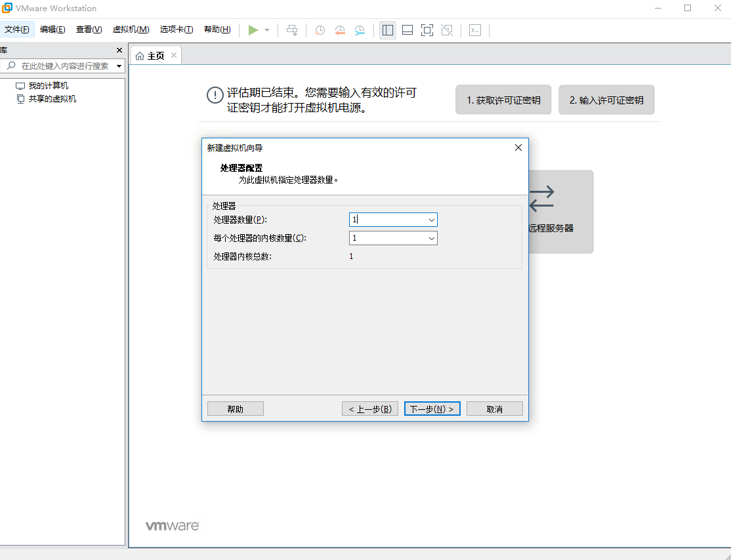Open the 选项卡(T) menu
Viewport: 731px width, 560px height.
pyautogui.click(x=177, y=30)
